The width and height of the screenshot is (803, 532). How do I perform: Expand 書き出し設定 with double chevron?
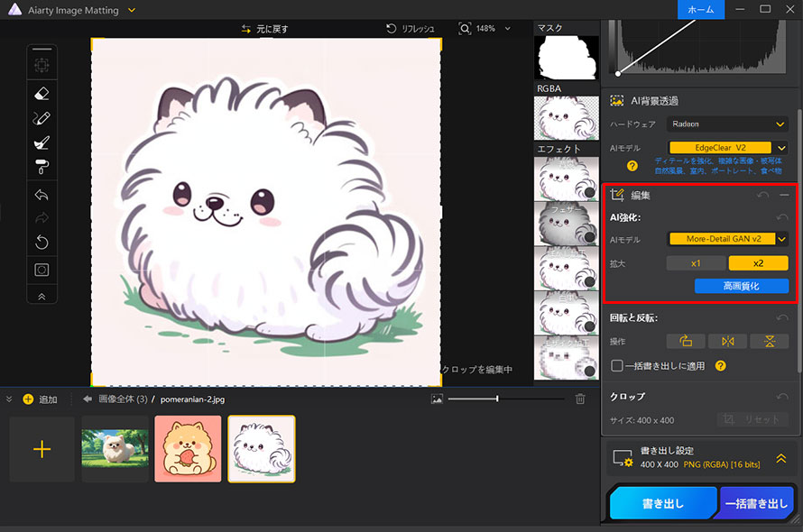tap(781, 458)
